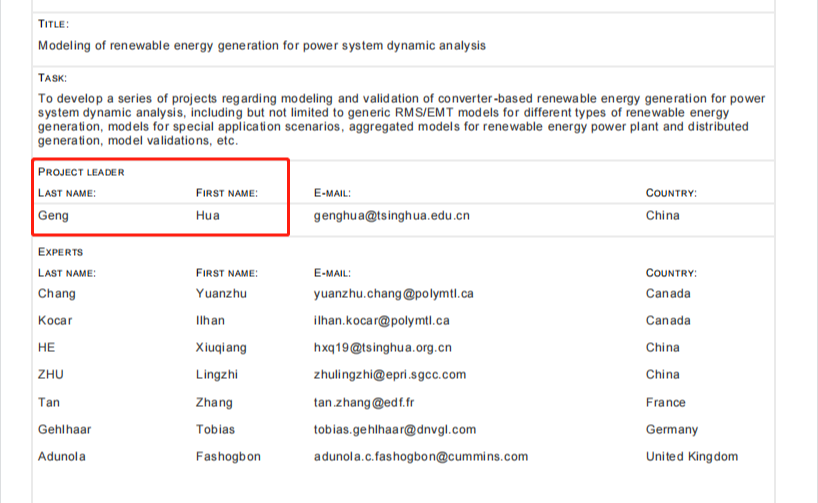
Task: Click the "Project leader" section heading
Action: click(81, 172)
